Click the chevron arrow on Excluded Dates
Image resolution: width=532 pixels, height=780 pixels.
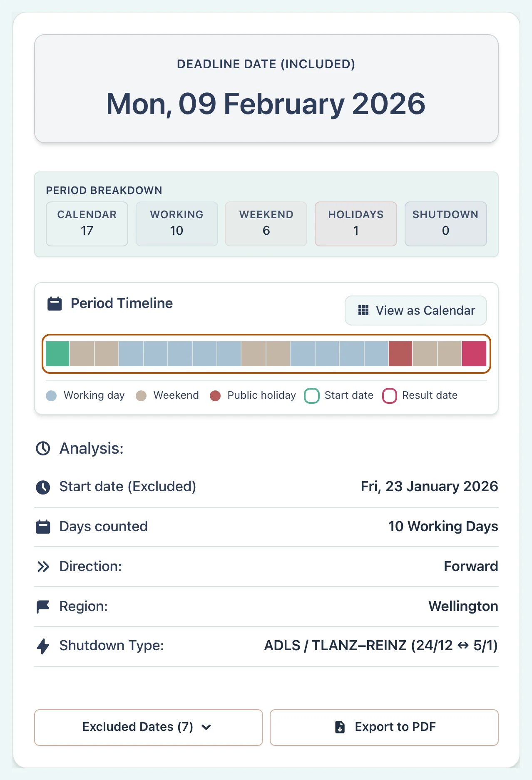206,727
